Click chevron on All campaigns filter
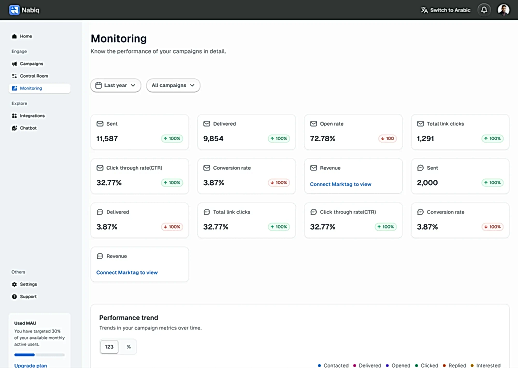The image size is (518, 368). [192, 85]
